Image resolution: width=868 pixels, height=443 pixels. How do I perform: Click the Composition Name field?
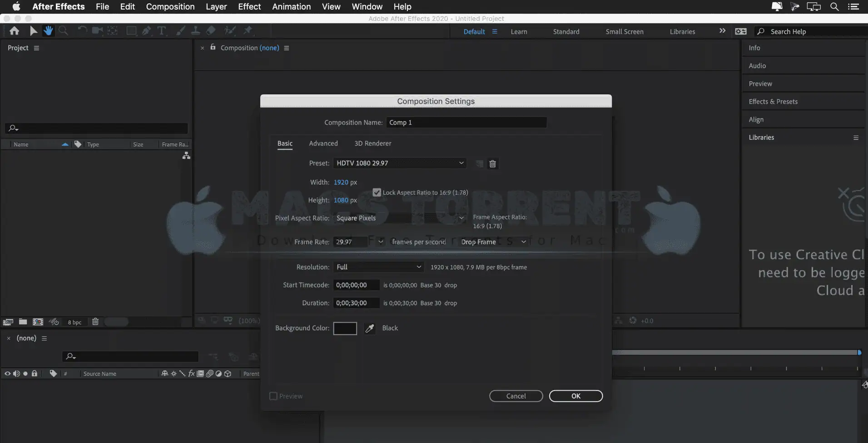coord(466,123)
